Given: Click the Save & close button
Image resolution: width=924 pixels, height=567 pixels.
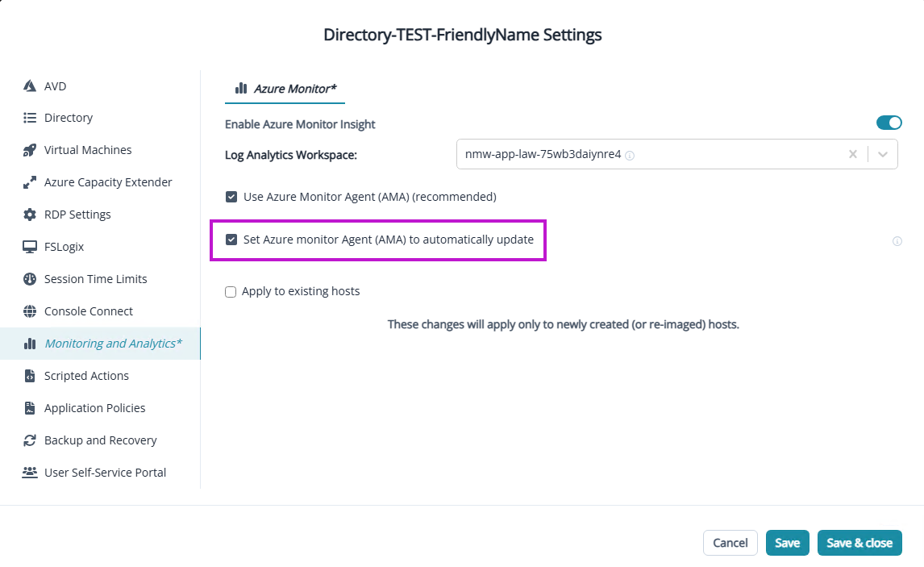Looking at the screenshot, I should click(x=859, y=543).
